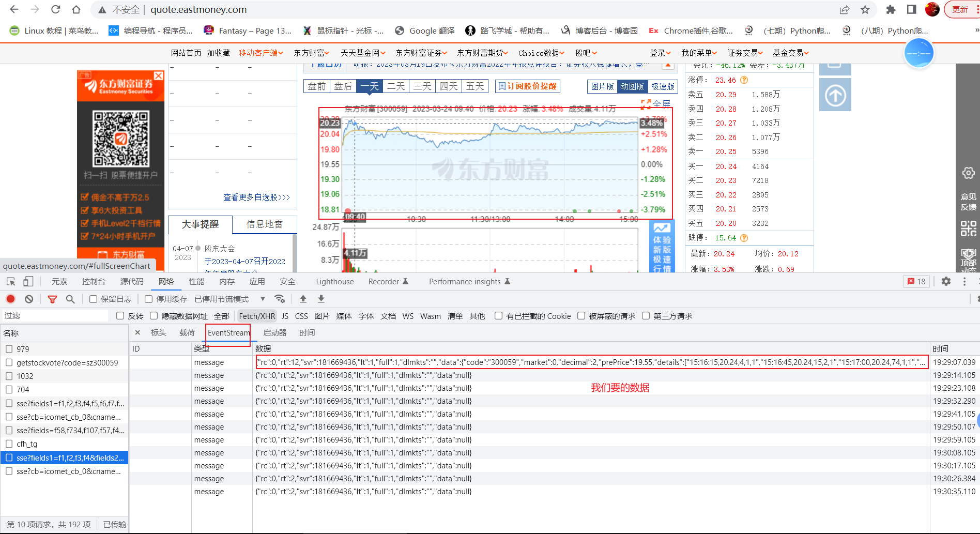Click the Chrome 更新 update button
This screenshot has height=534, width=980.
click(960, 9)
